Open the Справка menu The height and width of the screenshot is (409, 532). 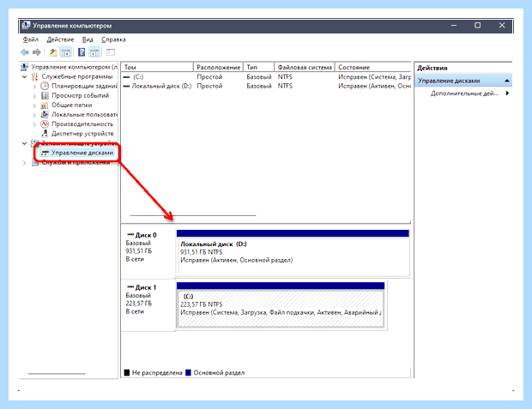click(113, 39)
